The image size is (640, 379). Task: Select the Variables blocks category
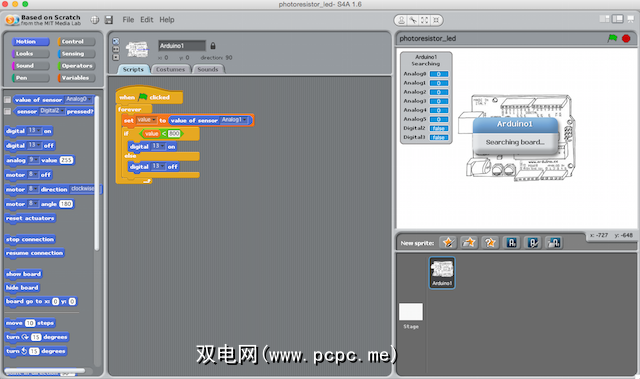pyautogui.click(x=76, y=78)
